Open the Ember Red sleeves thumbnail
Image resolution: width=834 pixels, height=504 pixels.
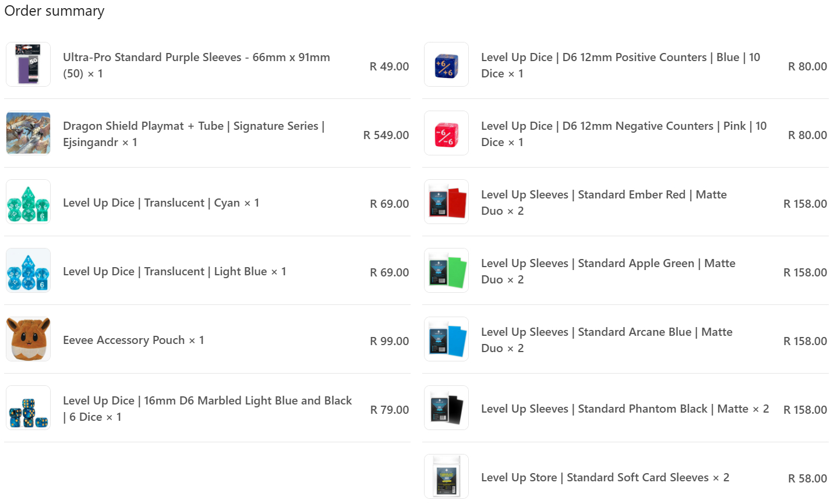click(446, 202)
